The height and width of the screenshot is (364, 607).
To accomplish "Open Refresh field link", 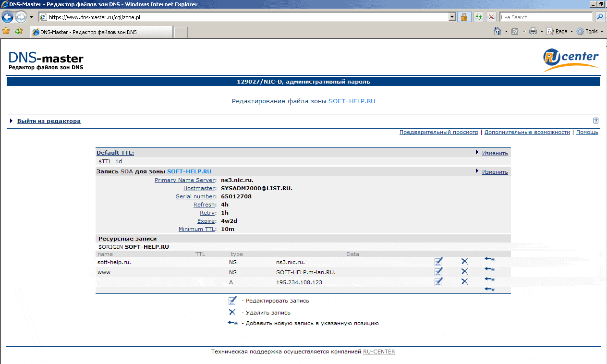I will (x=205, y=205).
